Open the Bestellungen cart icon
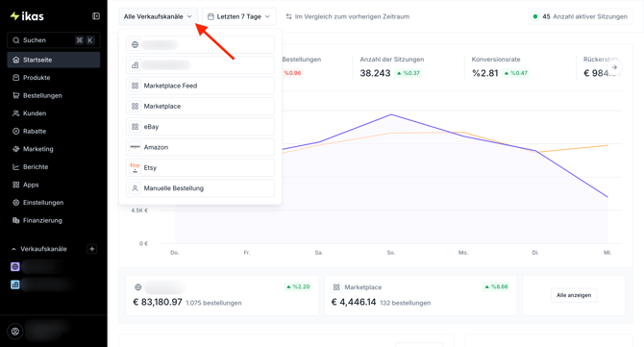The image size is (644, 347). pyautogui.click(x=16, y=96)
